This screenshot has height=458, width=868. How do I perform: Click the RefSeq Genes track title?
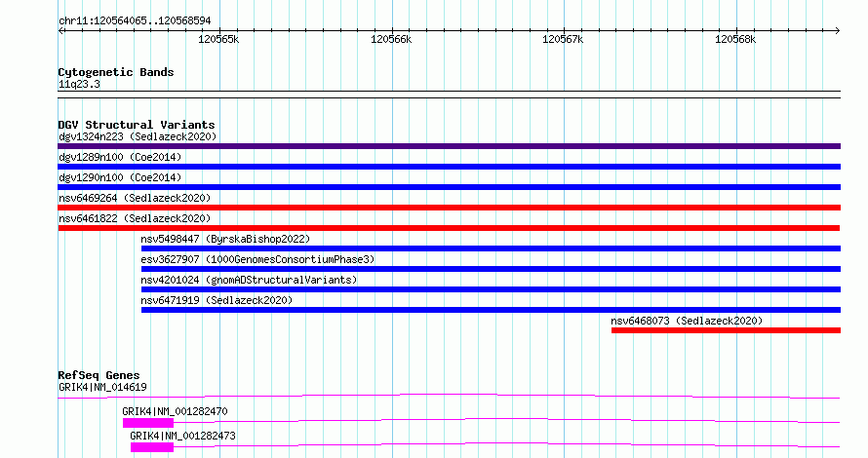coord(99,375)
